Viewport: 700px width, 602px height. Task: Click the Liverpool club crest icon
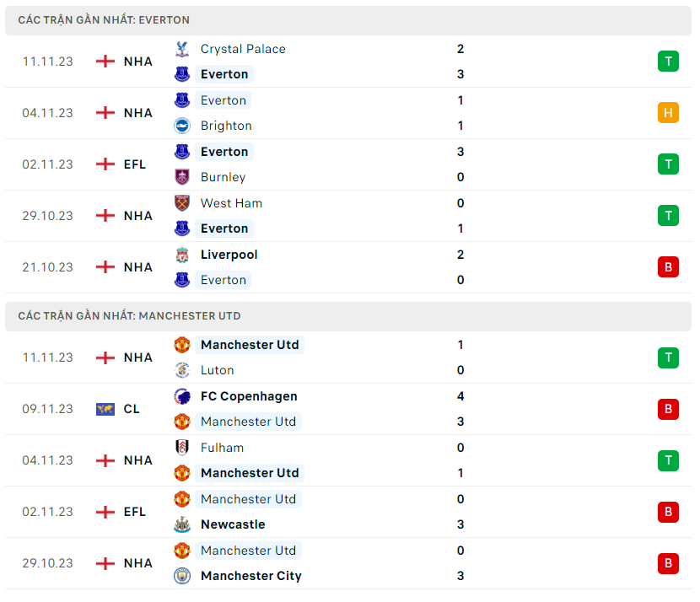click(x=182, y=255)
